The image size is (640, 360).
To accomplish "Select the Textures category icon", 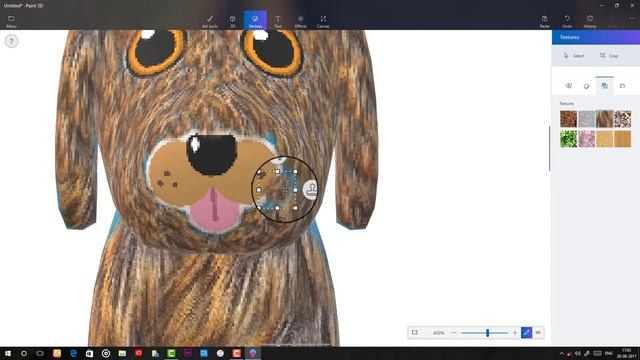I will (x=604, y=85).
